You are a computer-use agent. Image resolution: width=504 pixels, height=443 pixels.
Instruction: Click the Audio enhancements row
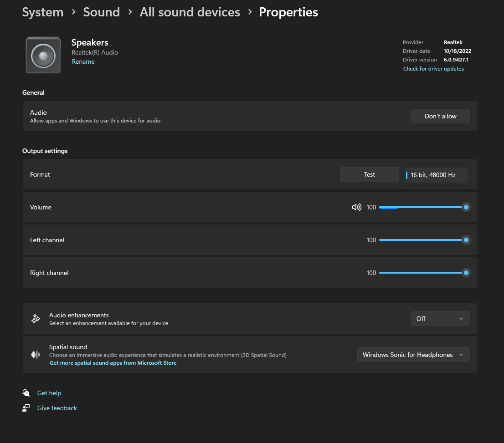[x=250, y=319]
